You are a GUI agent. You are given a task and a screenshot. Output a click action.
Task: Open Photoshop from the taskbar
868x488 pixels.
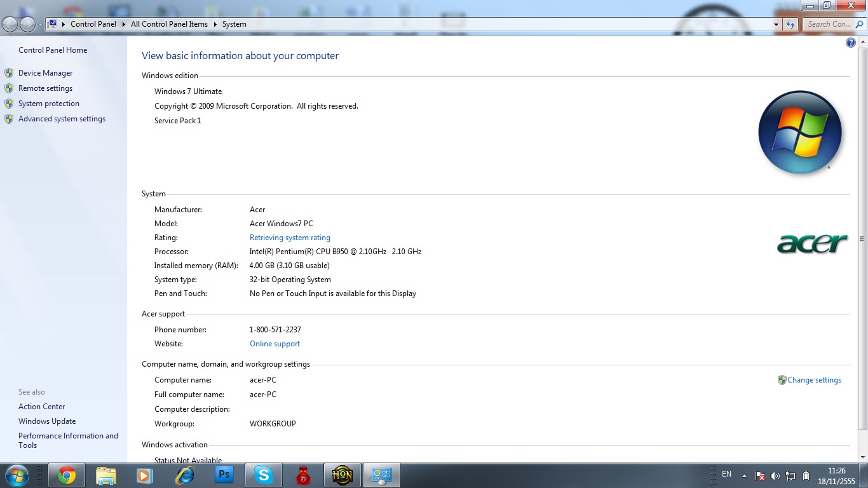pyautogui.click(x=224, y=475)
